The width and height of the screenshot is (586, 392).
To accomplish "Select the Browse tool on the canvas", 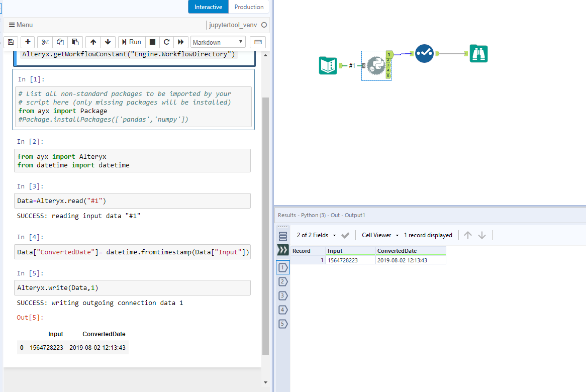I will (x=478, y=53).
